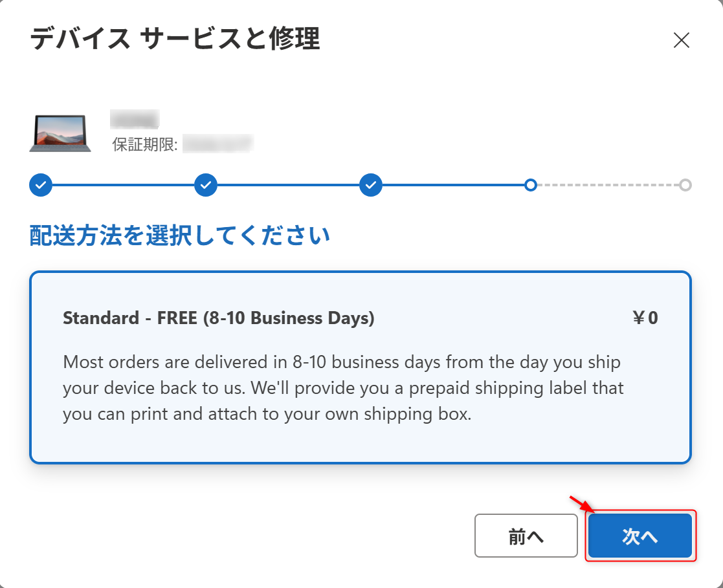
Task: Click the final grey step circle
Action: click(x=685, y=185)
